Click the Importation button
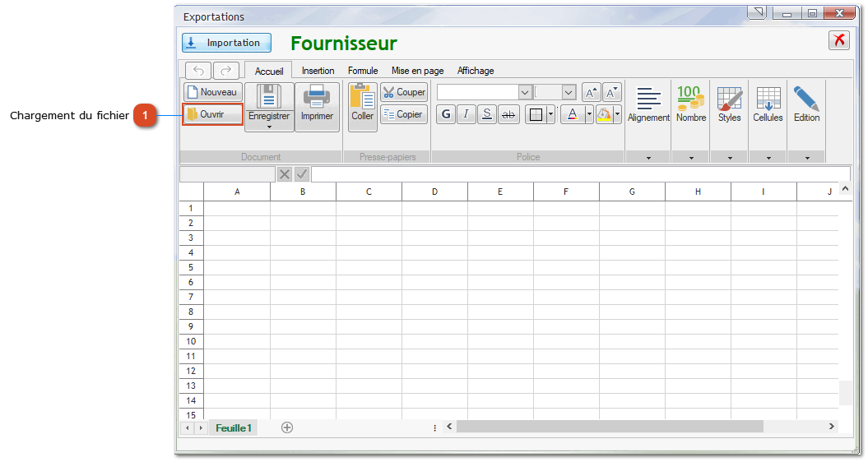The image size is (868, 462). (226, 43)
